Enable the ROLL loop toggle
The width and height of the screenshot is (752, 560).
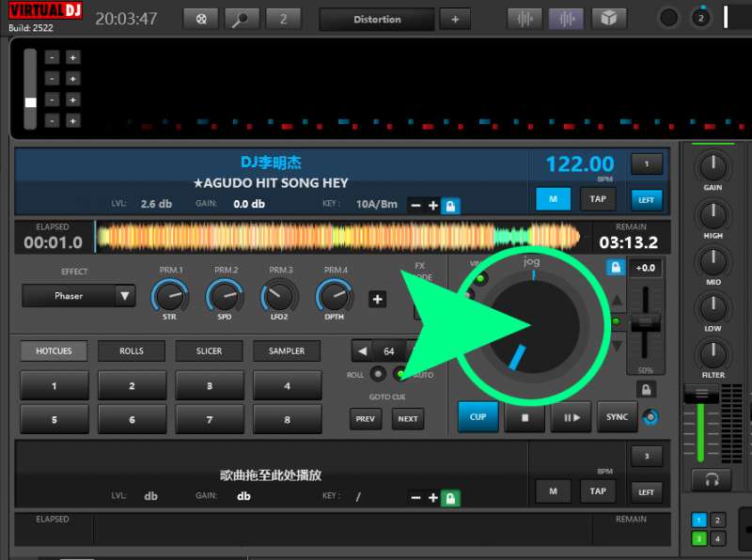click(x=378, y=374)
